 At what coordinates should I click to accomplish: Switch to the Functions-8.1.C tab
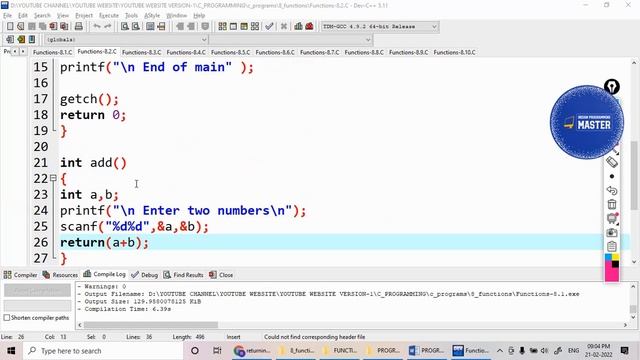pos(52,52)
